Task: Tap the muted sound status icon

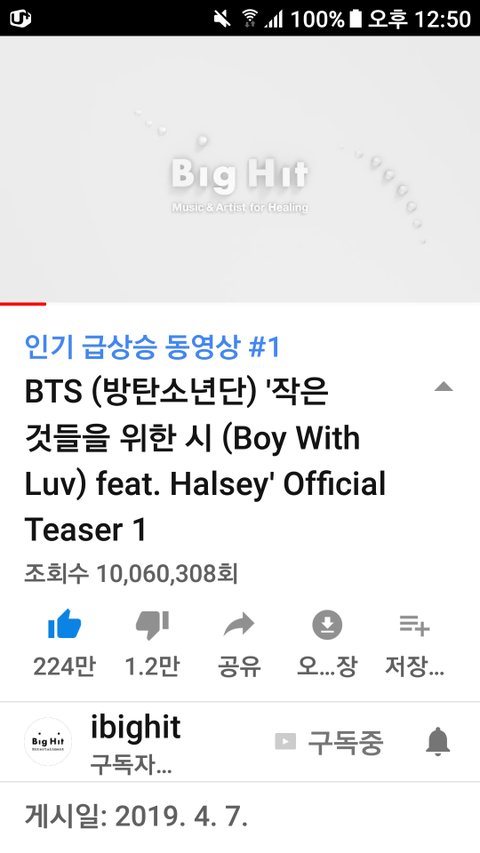Action: pos(222,19)
